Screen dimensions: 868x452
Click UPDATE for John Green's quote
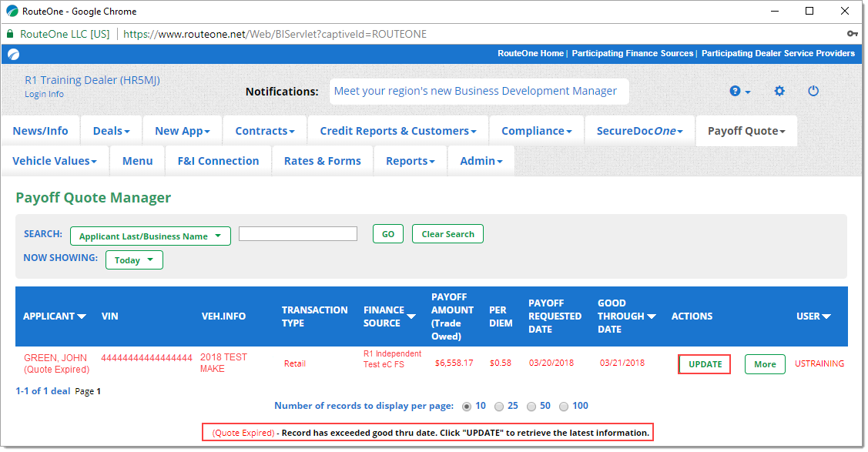(705, 364)
